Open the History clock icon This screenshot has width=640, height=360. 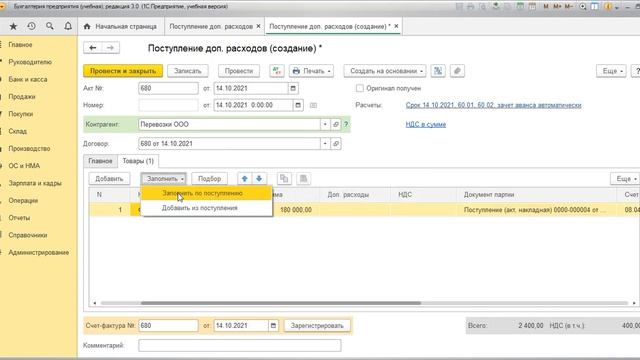point(31,26)
